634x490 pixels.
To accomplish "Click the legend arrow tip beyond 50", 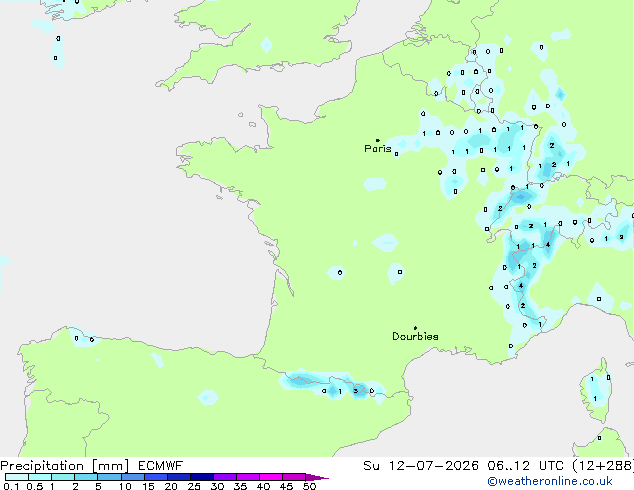I will pos(317,477).
